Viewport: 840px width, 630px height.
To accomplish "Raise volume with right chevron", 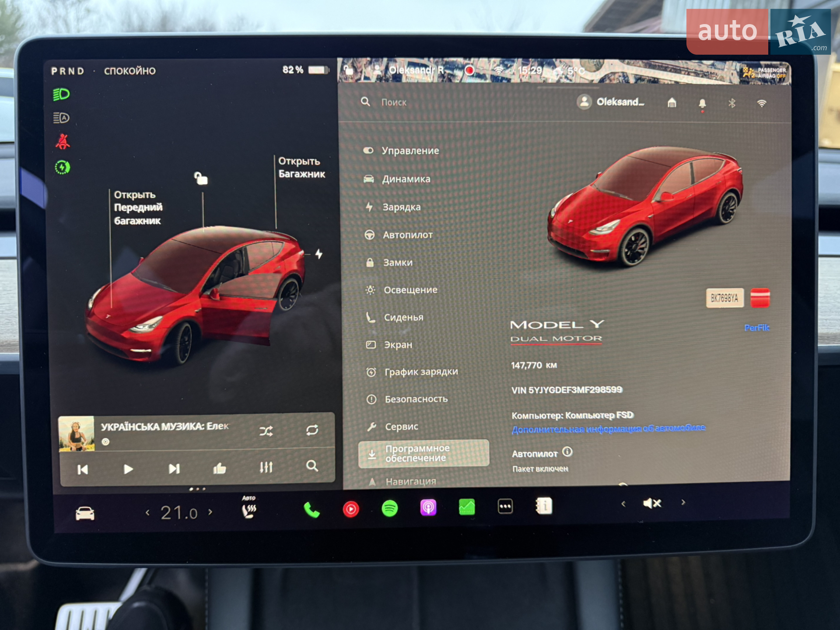I will 683,503.
